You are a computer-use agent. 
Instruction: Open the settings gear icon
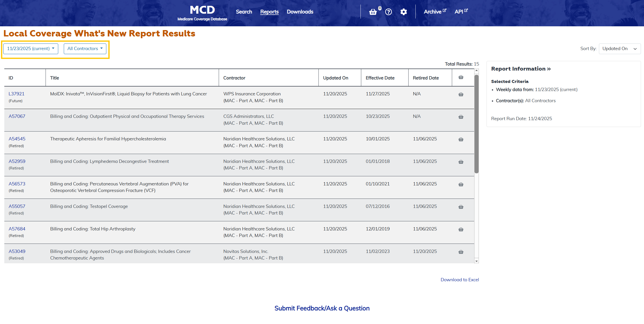click(404, 12)
